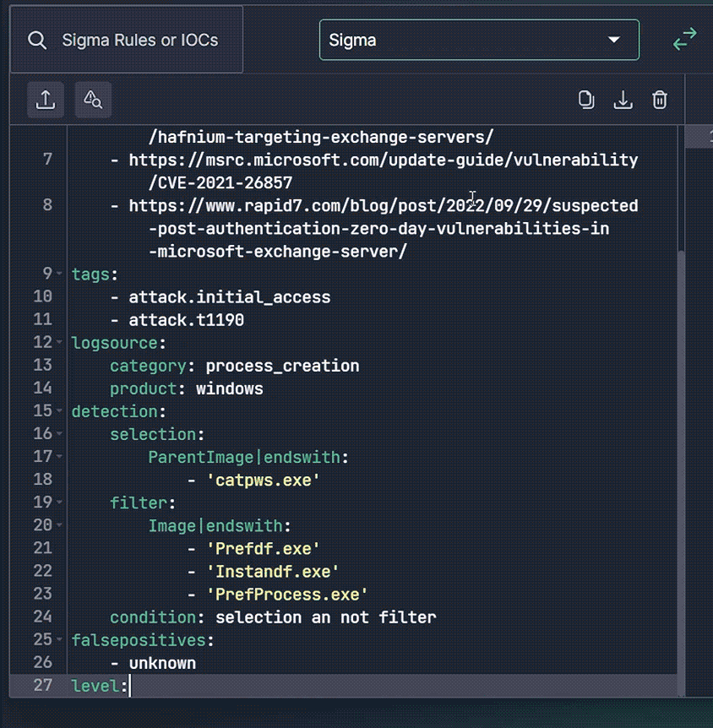The width and height of the screenshot is (713, 728).
Task: Click '/hafnium-targeting-exchange-servers/' text
Action: point(321,138)
